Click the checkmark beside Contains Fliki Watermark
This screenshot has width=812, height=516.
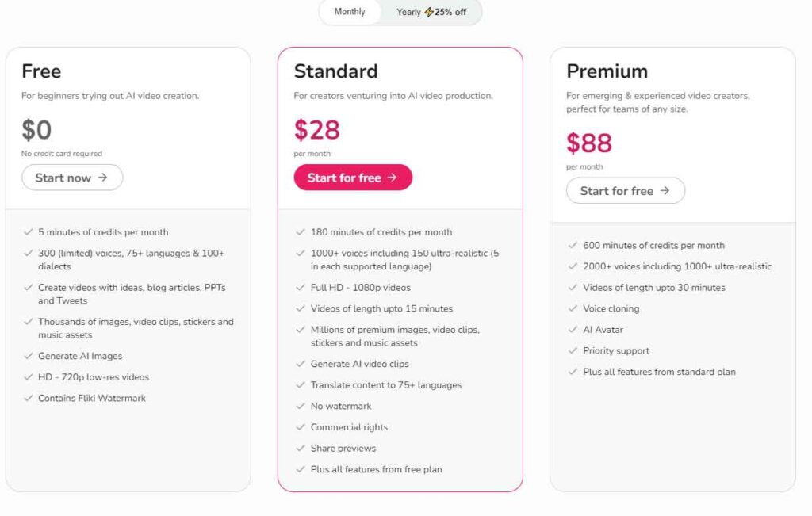28,398
